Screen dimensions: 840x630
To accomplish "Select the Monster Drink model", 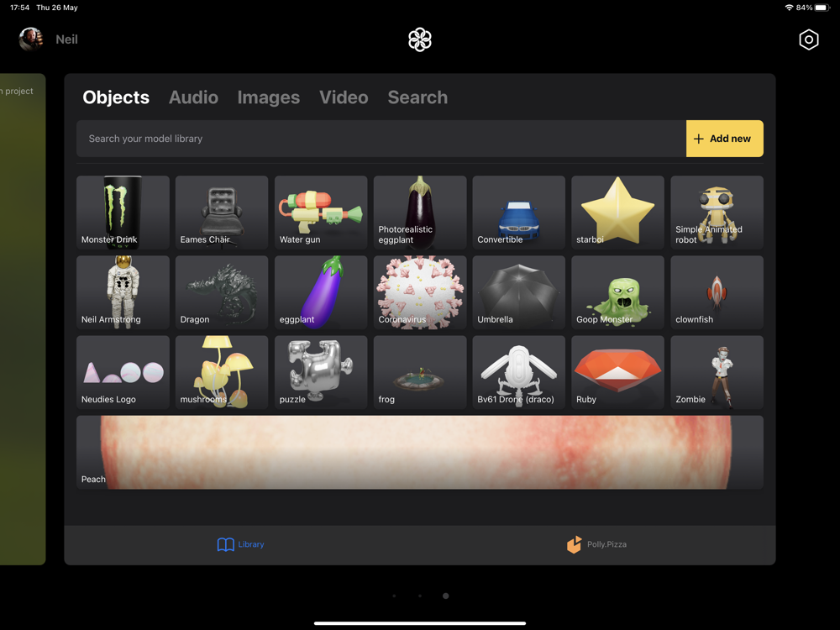I will (x=123, y=213).
